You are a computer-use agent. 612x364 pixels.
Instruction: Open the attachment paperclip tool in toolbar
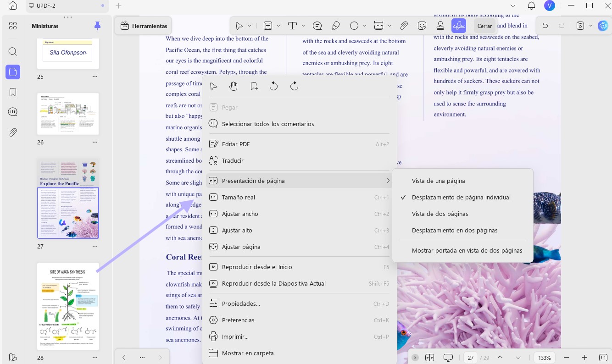[x=404, y=26]
